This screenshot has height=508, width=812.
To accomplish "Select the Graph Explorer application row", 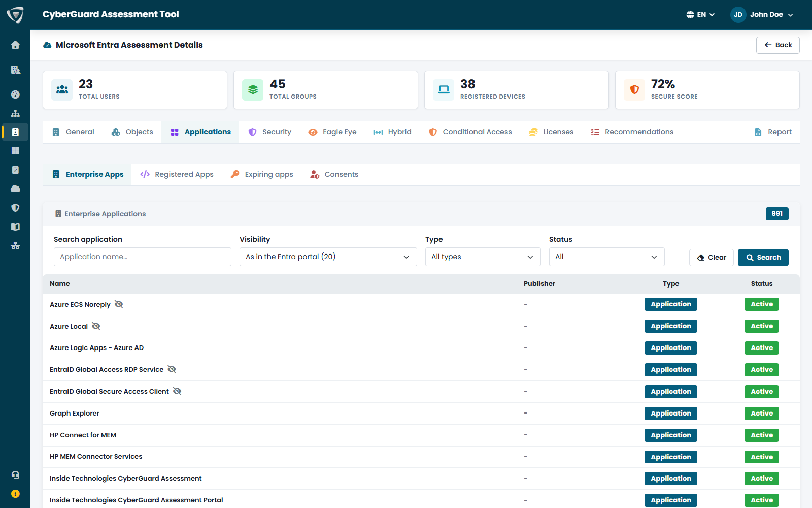I will click(421, 414).
